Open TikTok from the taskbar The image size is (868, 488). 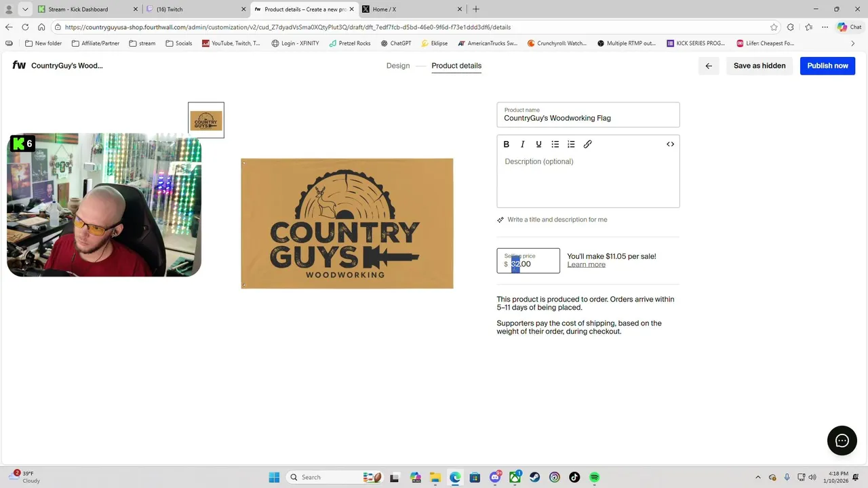(x=574, y=477)
